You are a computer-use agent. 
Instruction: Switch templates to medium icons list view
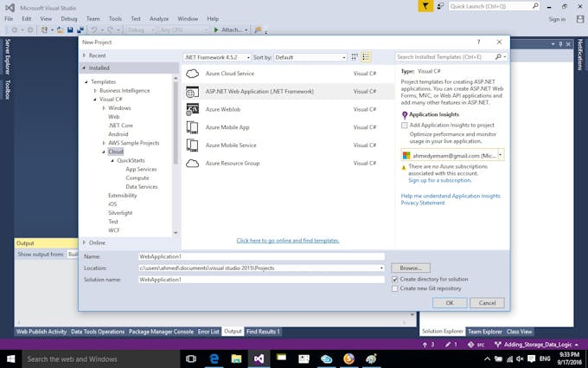(366, 57)
